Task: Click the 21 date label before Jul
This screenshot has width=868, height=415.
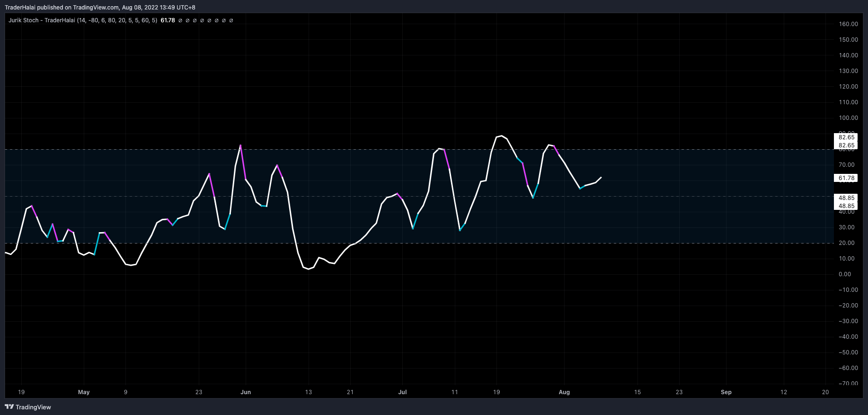Action: pos(350,392)
